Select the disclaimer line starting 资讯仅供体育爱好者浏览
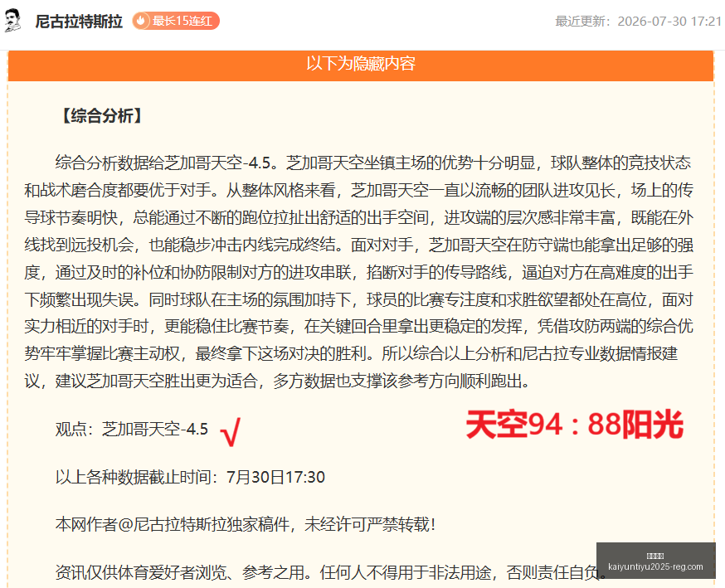Viewport: 725px width, 588px height. pyautogui.click(x=331, y=572)
